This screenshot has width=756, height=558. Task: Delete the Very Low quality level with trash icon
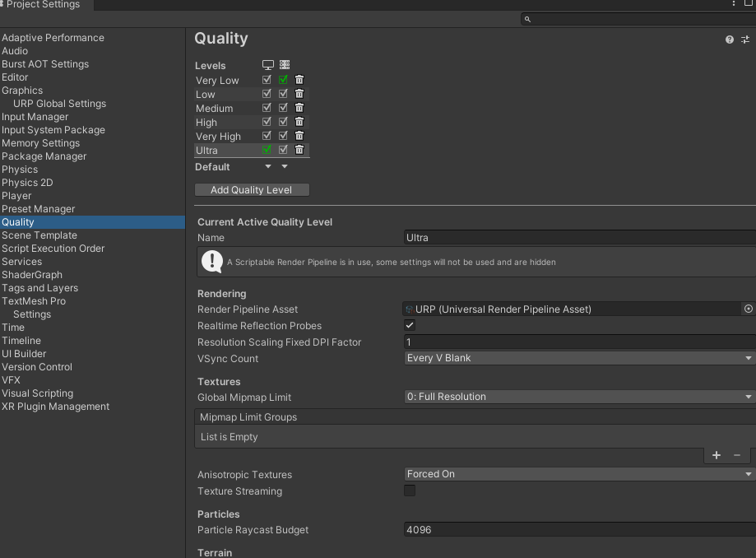coord(299,79)
